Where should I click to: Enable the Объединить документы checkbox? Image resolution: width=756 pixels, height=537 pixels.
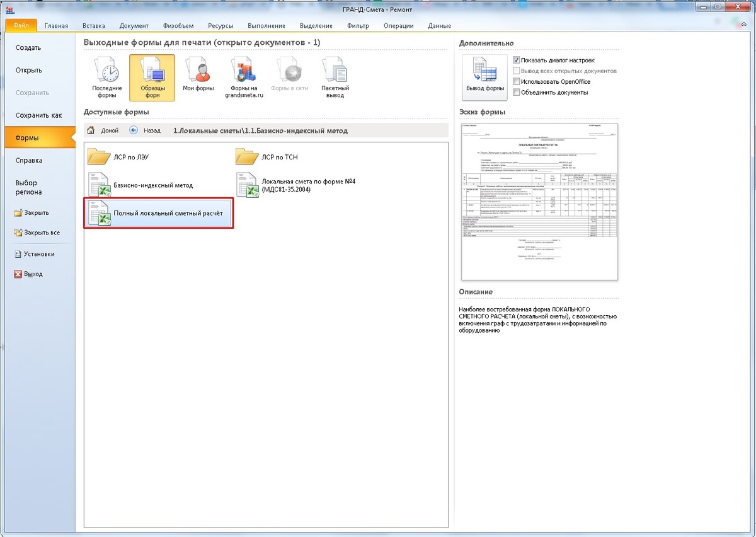(517, 92)
